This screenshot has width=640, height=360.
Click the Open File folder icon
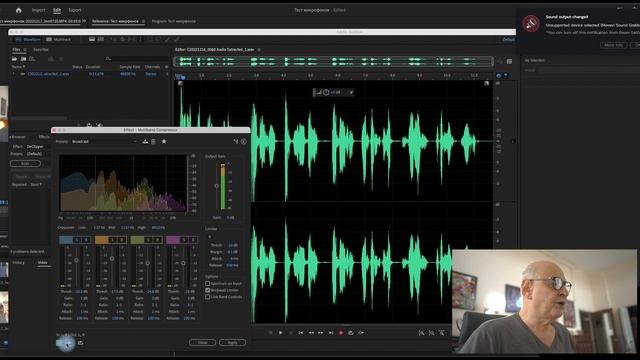(14, 59)
